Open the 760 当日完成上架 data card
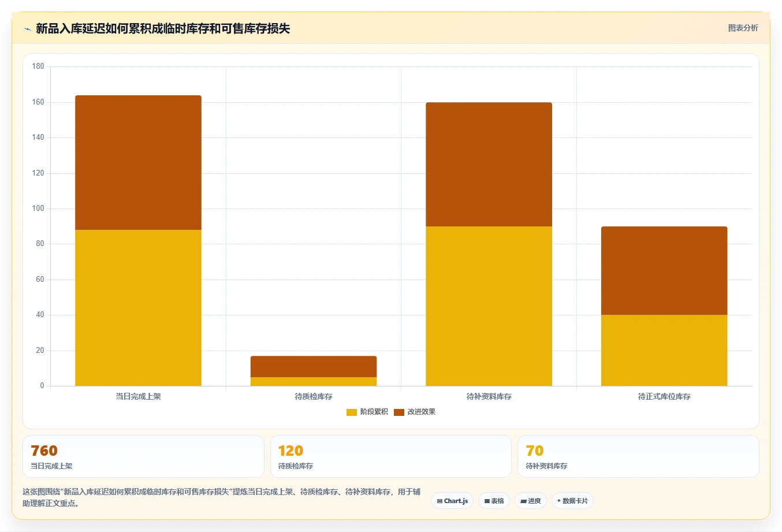This screenshot has height=532, width=782. 143,456
